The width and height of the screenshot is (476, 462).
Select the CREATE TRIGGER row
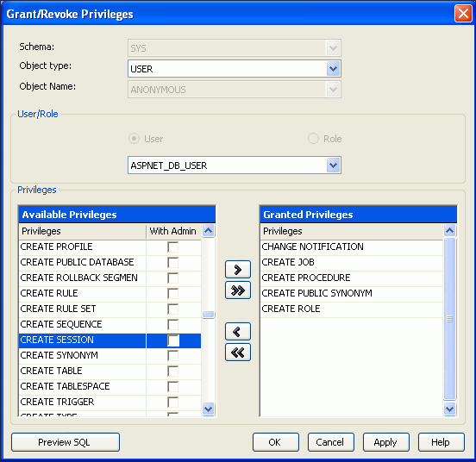click(x=83, y=402)
